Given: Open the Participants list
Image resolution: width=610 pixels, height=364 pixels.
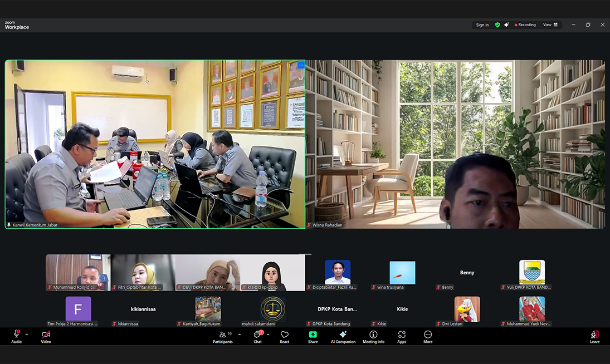Looking at the screenshot, I should [223, 336].
